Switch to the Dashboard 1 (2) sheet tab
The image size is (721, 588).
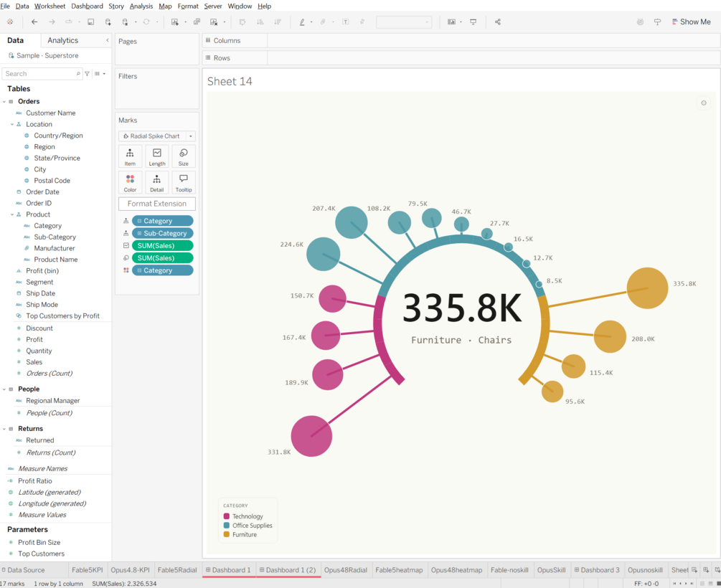coord(288,570)
